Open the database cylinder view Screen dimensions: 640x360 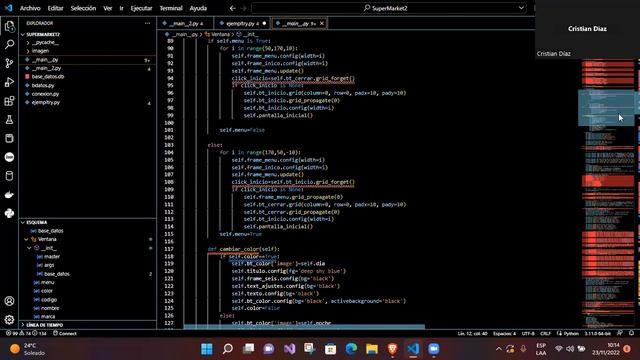9,176
